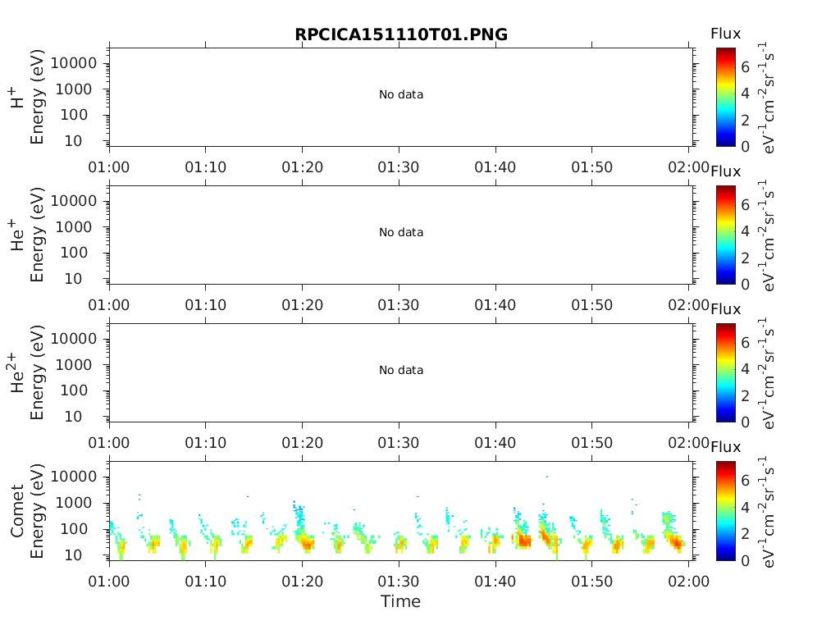Click the "No data" text in He2+ panel
The height and width of the screenshot is (630, 840).
point(401,370)
